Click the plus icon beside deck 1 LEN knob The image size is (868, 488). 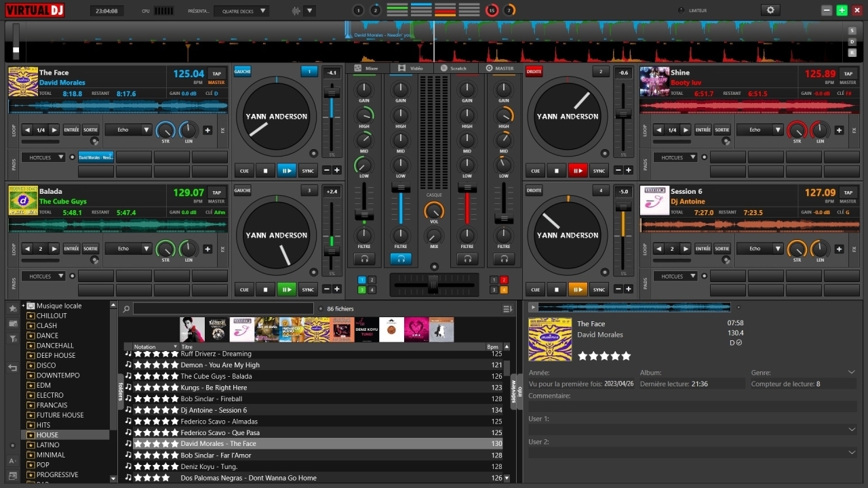tap(208, 130)
